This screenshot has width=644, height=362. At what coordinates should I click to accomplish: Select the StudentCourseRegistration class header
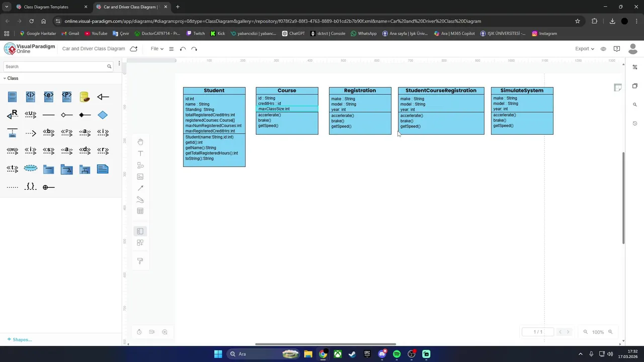pyautogui.click(x=441, y=90)
